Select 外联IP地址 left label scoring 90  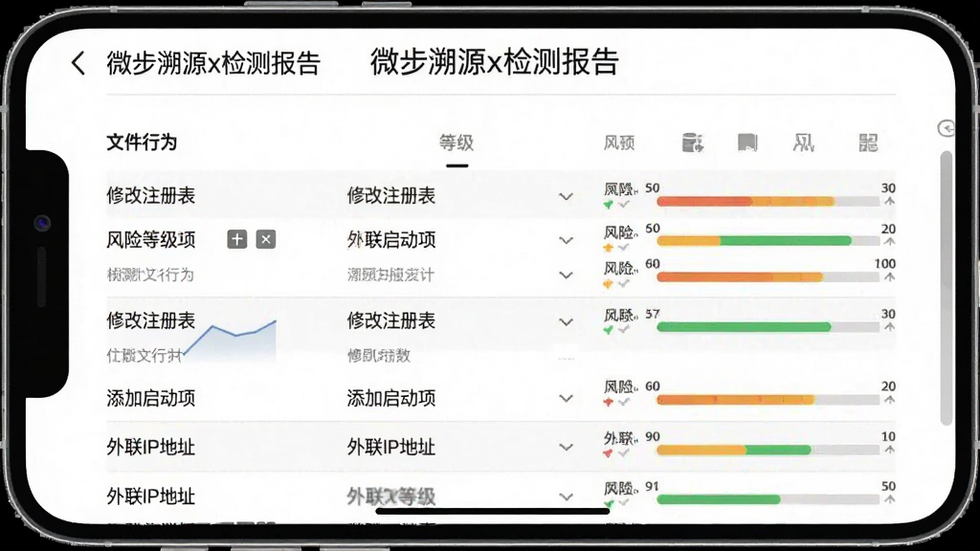(x=150, y=448)
